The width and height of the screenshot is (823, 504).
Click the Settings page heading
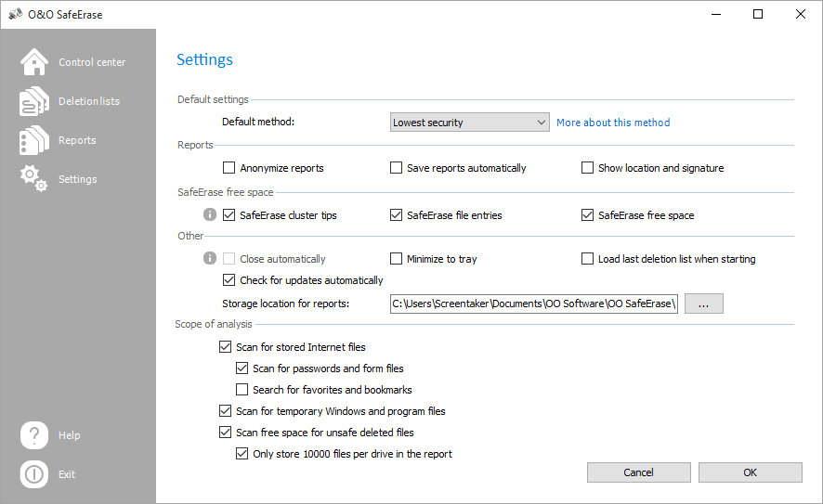pyautogui.click(x=204, y=59)
